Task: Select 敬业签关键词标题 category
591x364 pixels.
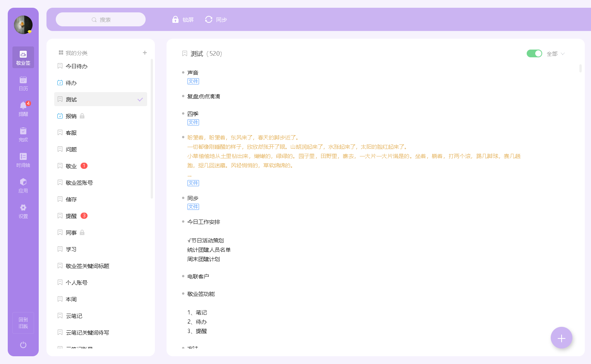Action: click(x=101, y=266)
